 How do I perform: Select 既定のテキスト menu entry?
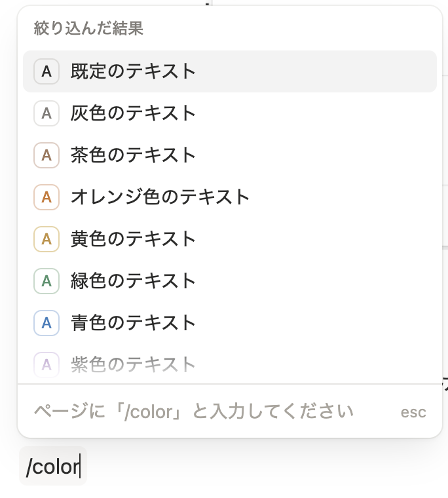[230, 71]
